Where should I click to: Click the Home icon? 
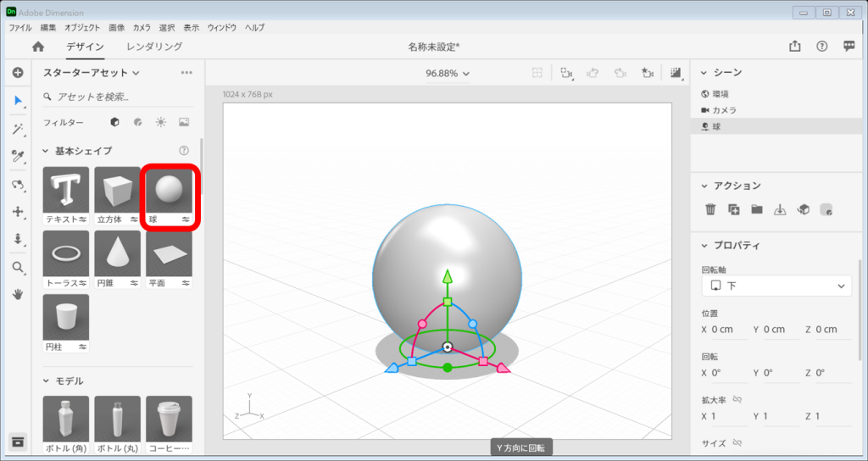click(38, 47)
